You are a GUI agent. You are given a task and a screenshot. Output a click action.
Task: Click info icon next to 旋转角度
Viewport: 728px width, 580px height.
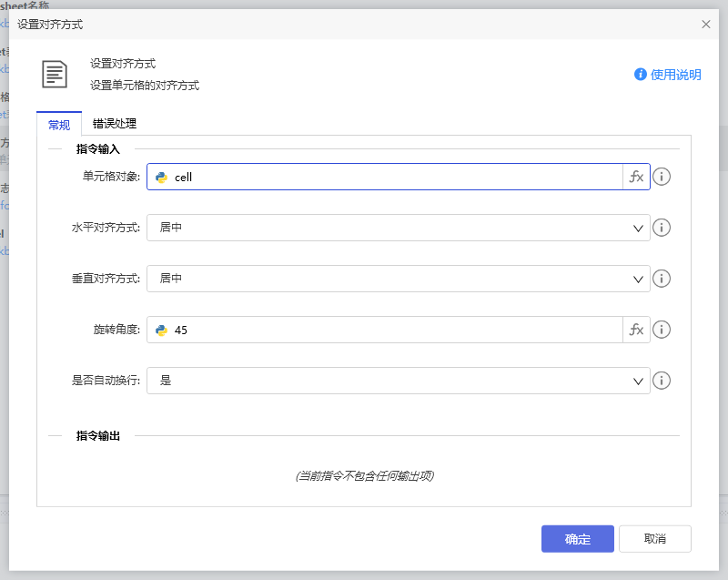coord(662,330)
